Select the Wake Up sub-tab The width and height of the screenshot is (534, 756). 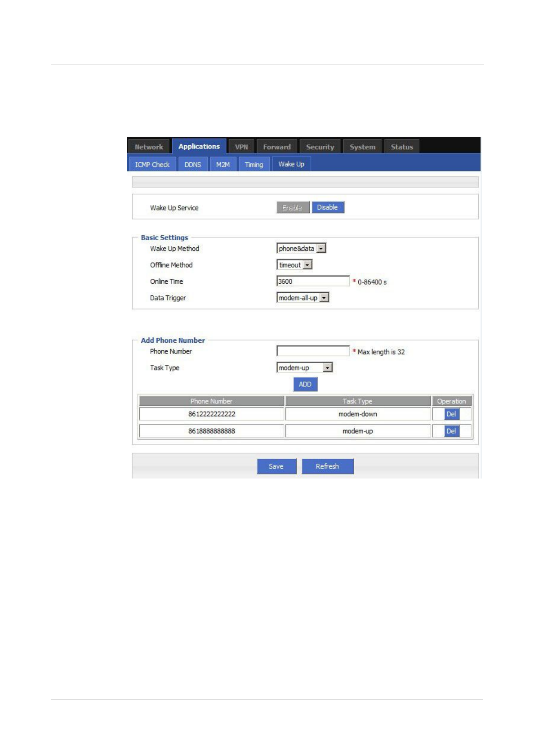point(291,164)
